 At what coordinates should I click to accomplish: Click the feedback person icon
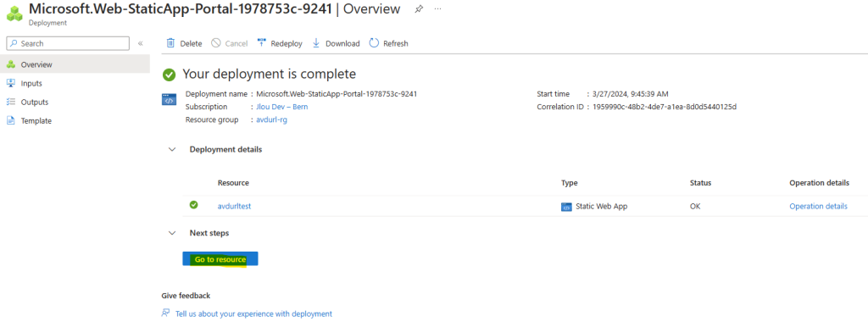[x=165, y=313]
